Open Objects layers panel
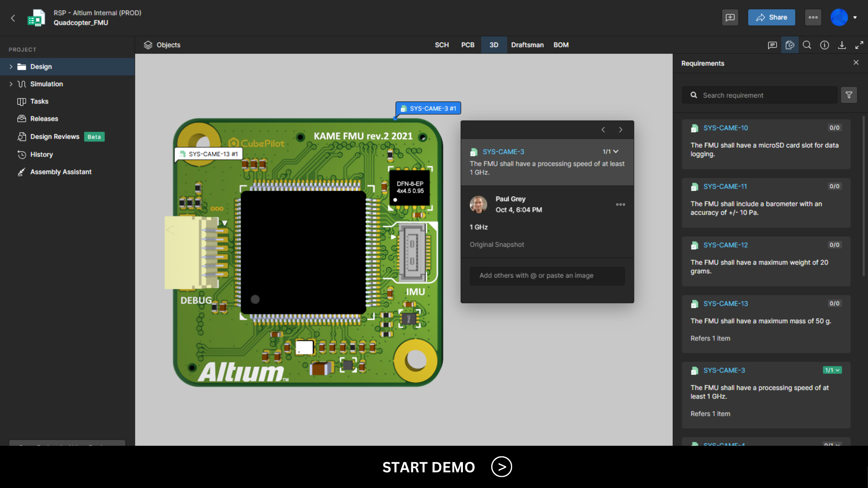The height and width of the screenshot is (488, 868). [162, 45]
